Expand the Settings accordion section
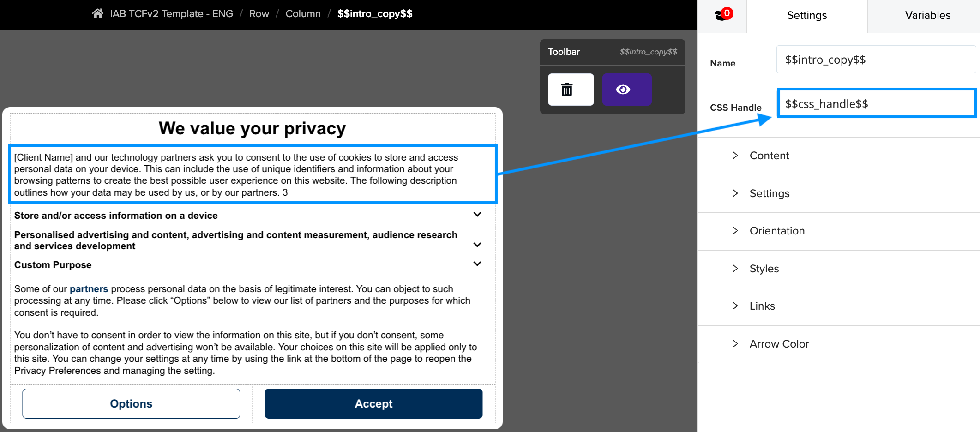This screenshot has height=432, width=980. (x=838, y=193)
